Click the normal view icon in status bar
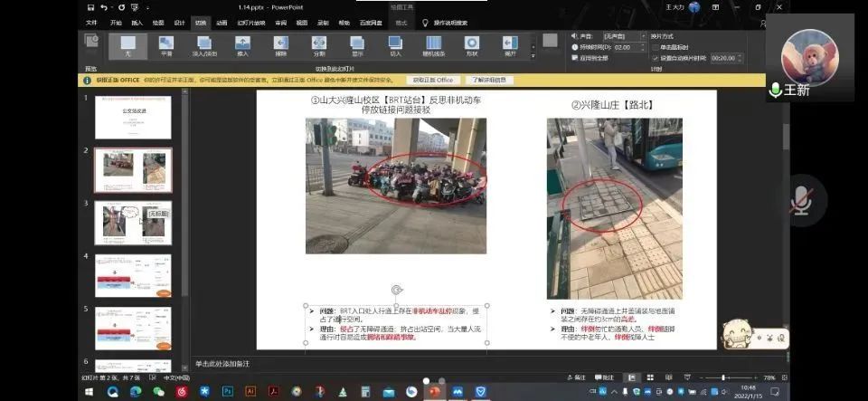868x401 pixels. click(632, 377)
